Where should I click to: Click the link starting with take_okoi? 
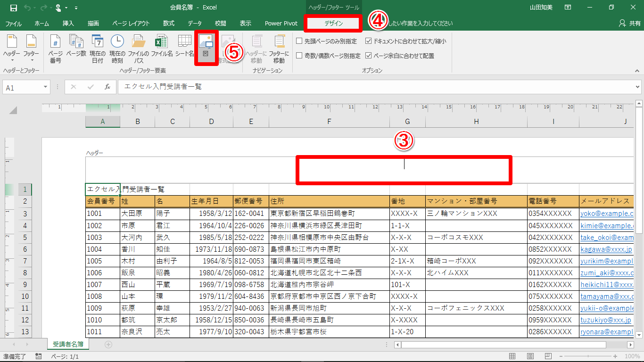607,238
